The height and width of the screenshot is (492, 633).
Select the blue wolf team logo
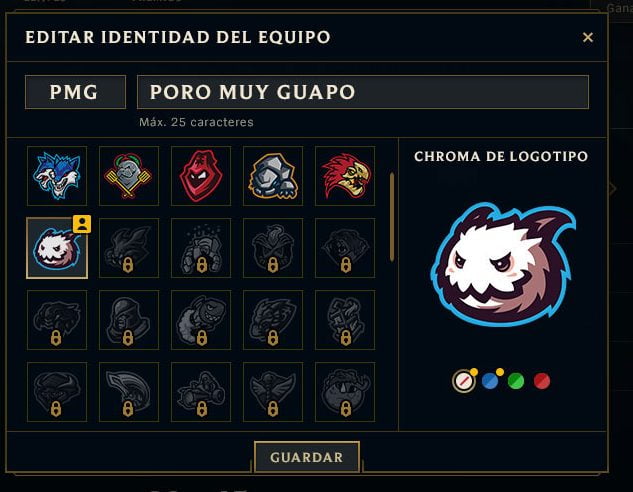[57, 176]
